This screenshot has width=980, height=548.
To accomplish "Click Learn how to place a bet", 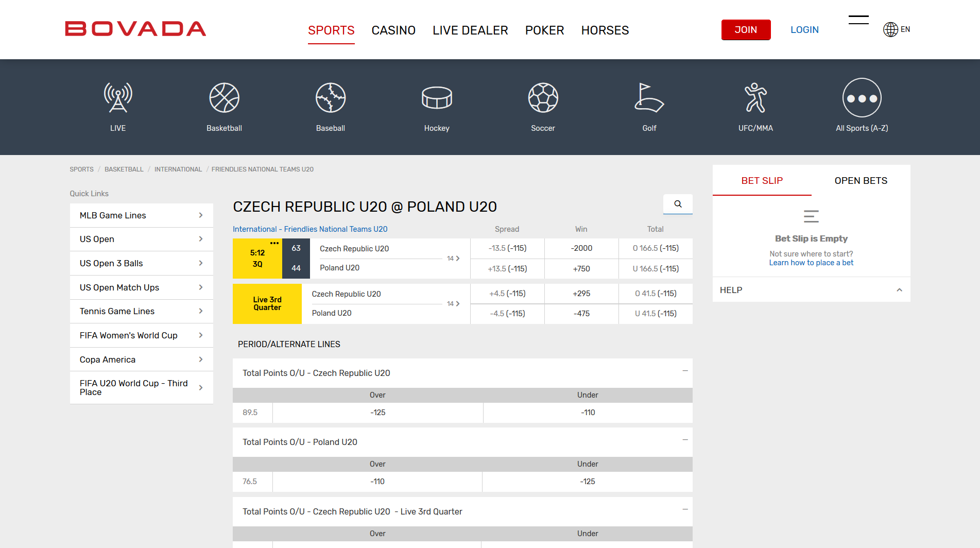I will pos(811,263).
